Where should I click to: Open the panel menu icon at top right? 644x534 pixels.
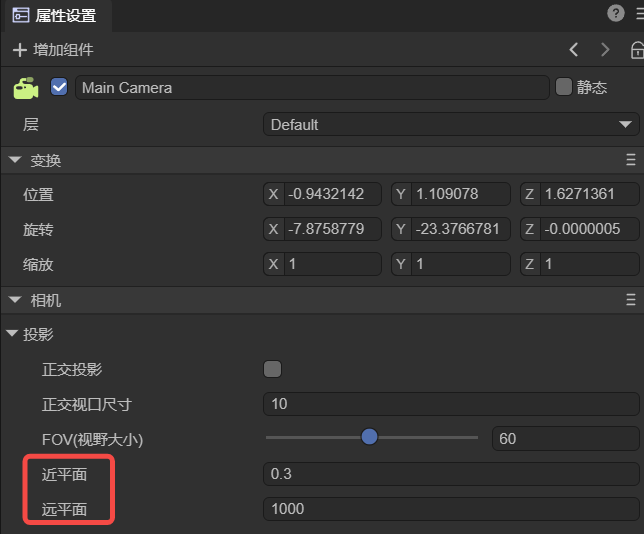coord(638,13)
